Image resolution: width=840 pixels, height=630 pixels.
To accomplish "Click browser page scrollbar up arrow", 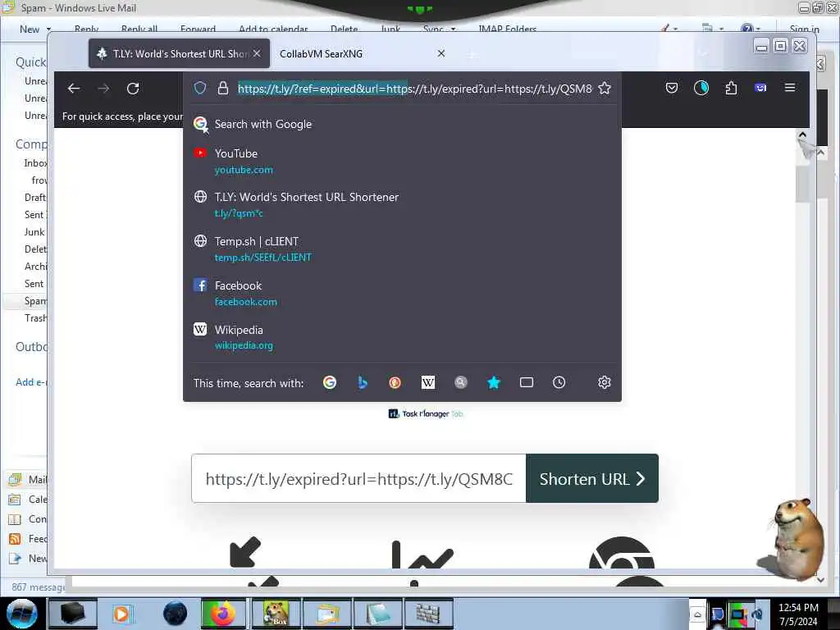I will tap(802, 135).
